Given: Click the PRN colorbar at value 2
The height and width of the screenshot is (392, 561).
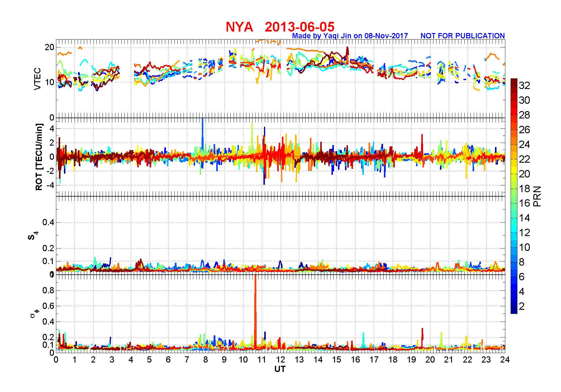Looking at the screenshot, I should tap(514, 306).
